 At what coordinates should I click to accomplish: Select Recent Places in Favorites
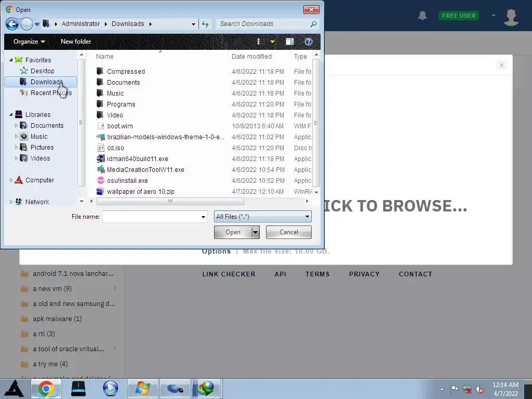tap(51, 92)
